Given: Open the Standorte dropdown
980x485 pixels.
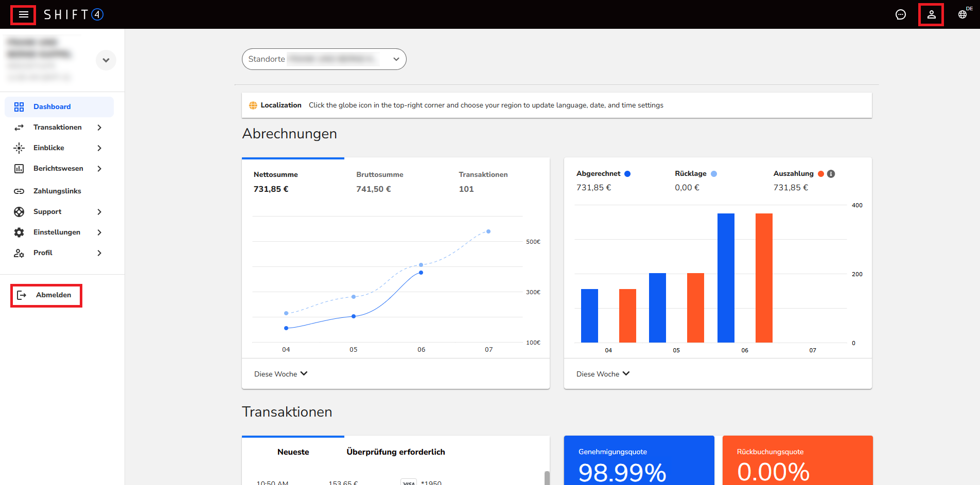Looking at the screenshot, I should pyautogui.click(x=324, y=59).
